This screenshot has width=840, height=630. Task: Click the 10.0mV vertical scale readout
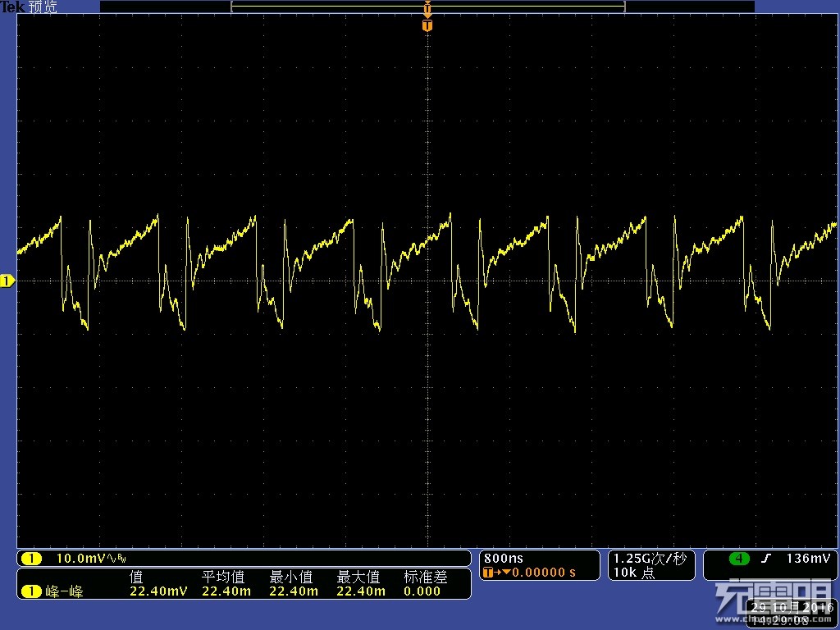(x=80, y=559)
